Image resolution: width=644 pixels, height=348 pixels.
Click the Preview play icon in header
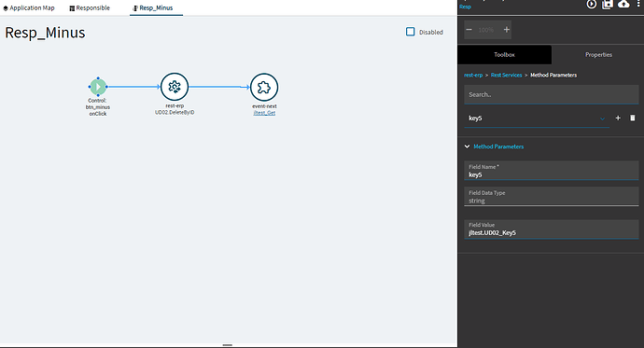point(592,4)
